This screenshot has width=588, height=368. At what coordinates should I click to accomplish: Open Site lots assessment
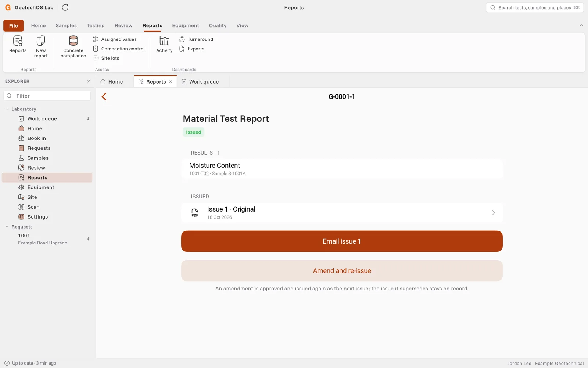point(106,58)
